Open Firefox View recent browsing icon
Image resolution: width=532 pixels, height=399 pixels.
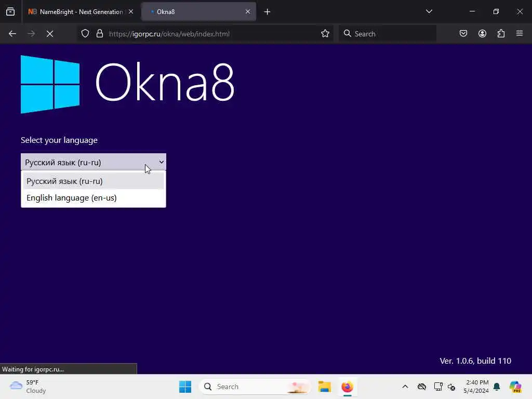tap(10, 11)
